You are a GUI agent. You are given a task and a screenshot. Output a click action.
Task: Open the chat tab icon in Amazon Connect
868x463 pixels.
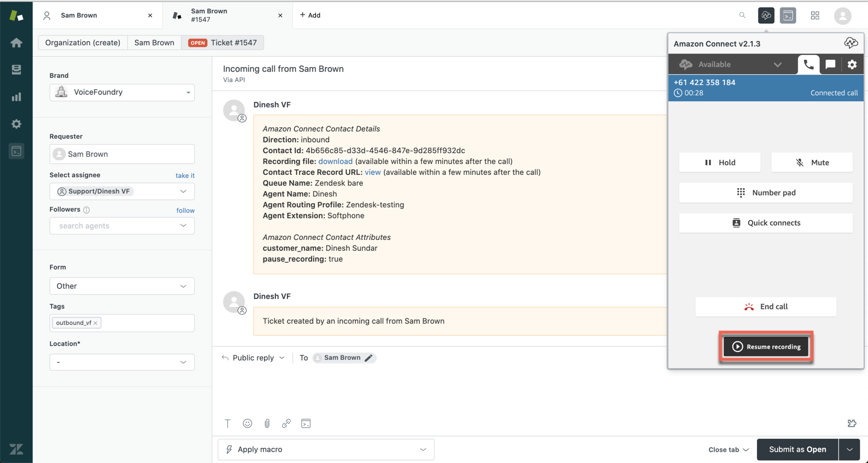830,65
